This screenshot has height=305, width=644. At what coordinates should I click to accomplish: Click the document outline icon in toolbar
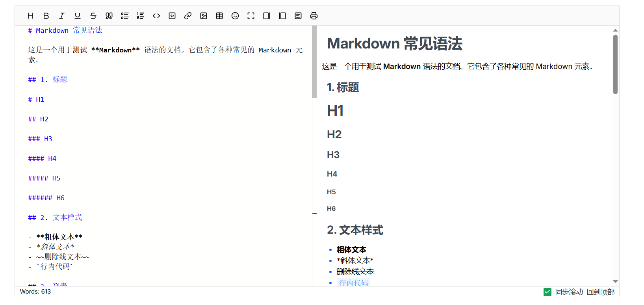(x=298, y=16)
